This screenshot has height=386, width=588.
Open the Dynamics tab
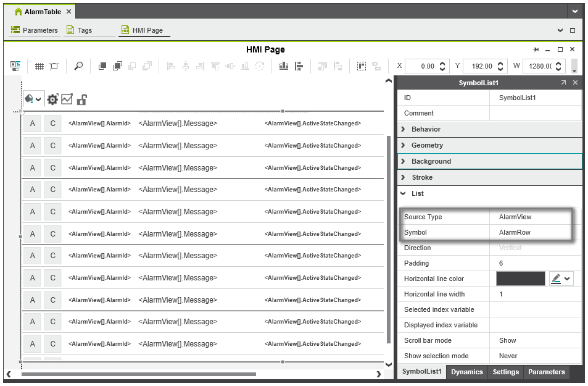click(x=466, y=372)
